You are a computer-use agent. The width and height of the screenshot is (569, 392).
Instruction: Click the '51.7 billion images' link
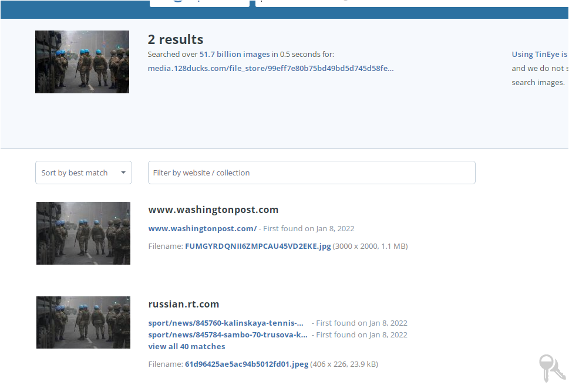pos(234,55)
